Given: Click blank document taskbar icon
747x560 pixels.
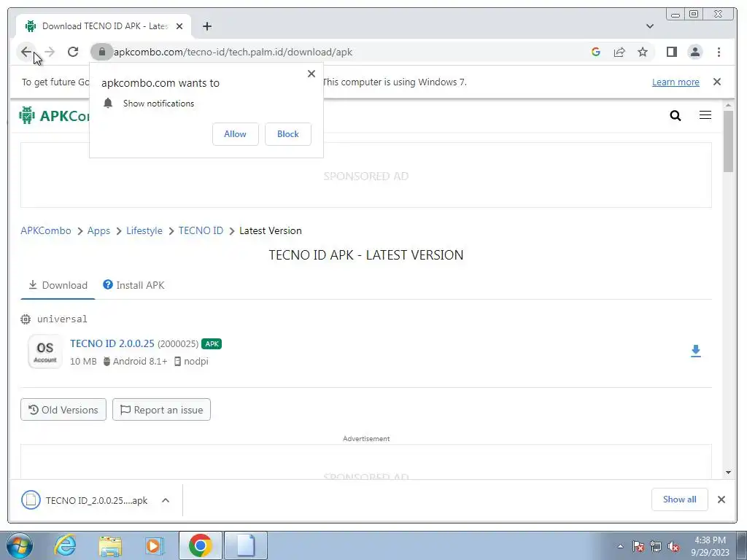Looking at the screenshot, I should pos(246,545).
